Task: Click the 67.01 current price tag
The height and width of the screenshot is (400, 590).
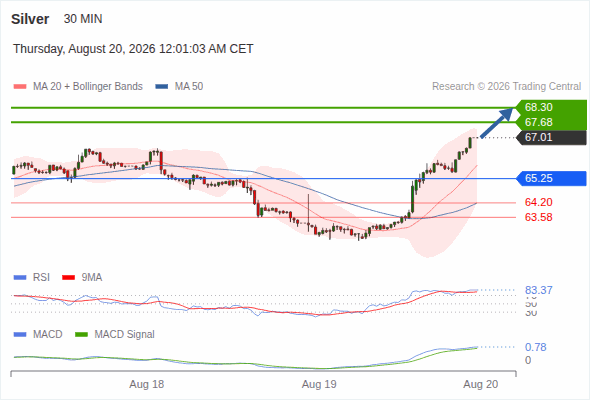Action: [x=551, y=137]
